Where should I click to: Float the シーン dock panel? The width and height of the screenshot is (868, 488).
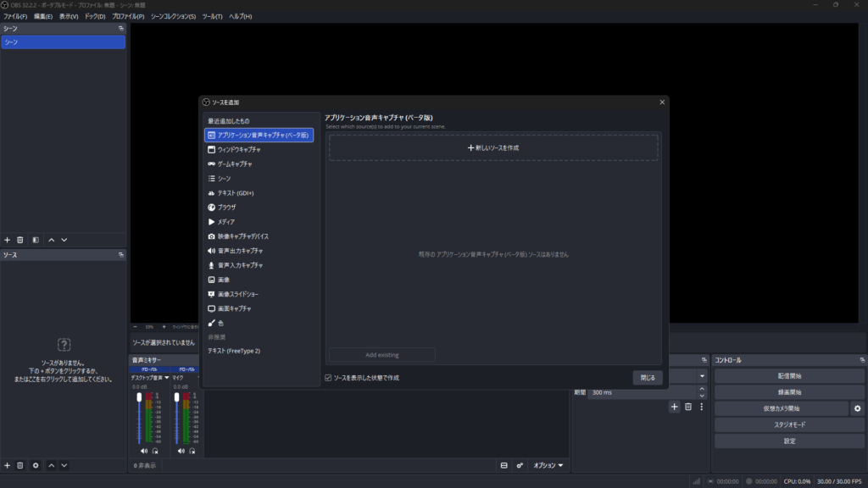coord(120,28)
